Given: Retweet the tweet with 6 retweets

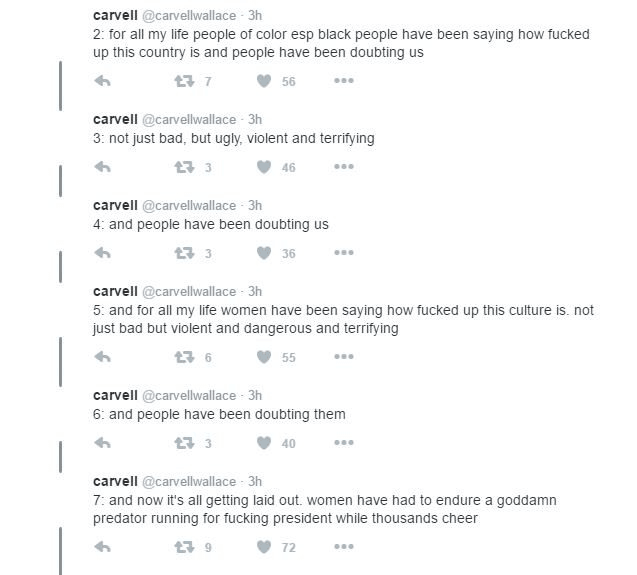Looking at the screenshot, I should tap(183, 357).
